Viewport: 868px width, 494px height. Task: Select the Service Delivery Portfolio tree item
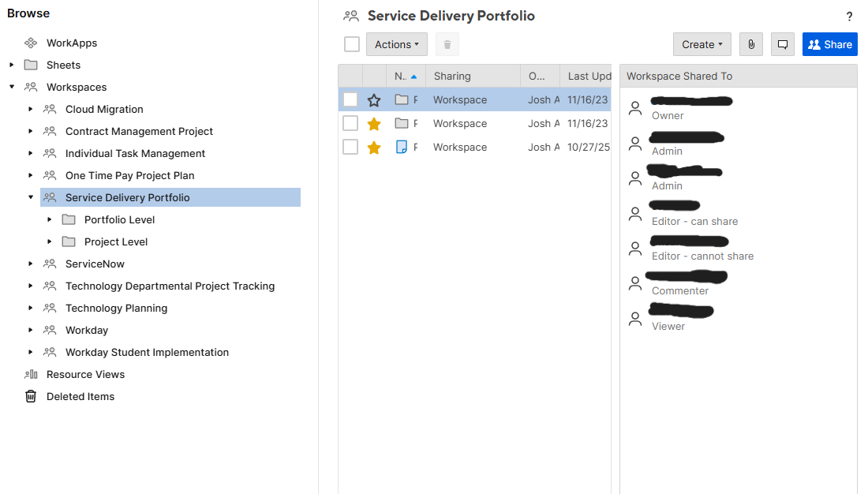coord(170,197)
